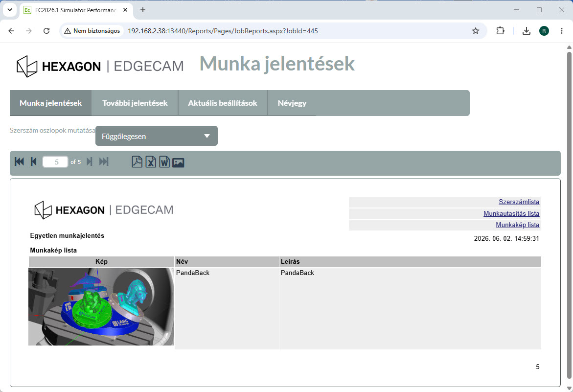Click the browser back arrow

point(11,31)
